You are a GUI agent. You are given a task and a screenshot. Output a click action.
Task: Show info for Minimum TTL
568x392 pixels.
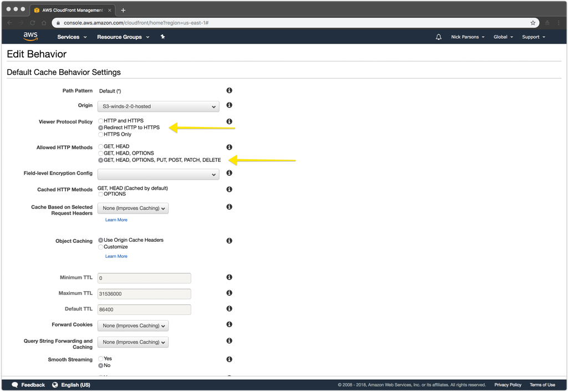(x=229, y=277)
